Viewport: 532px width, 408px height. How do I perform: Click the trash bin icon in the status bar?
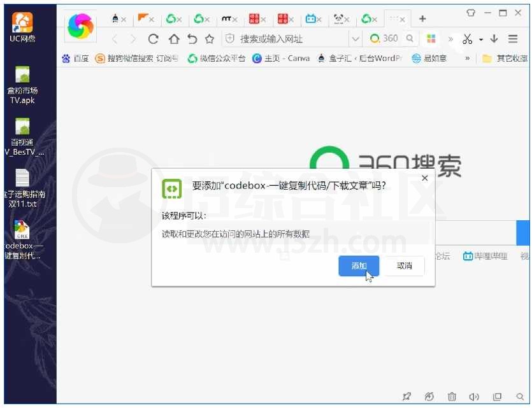[452, 396]
